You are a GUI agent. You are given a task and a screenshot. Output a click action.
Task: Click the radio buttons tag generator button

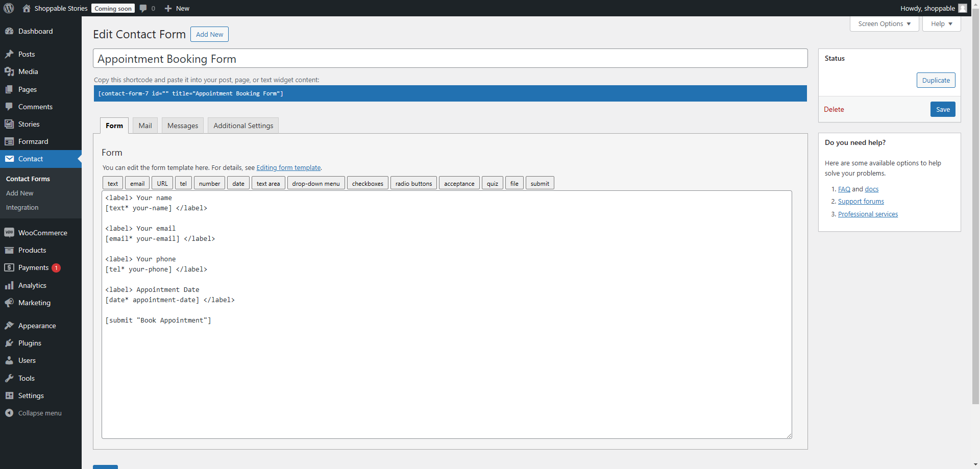413,183
